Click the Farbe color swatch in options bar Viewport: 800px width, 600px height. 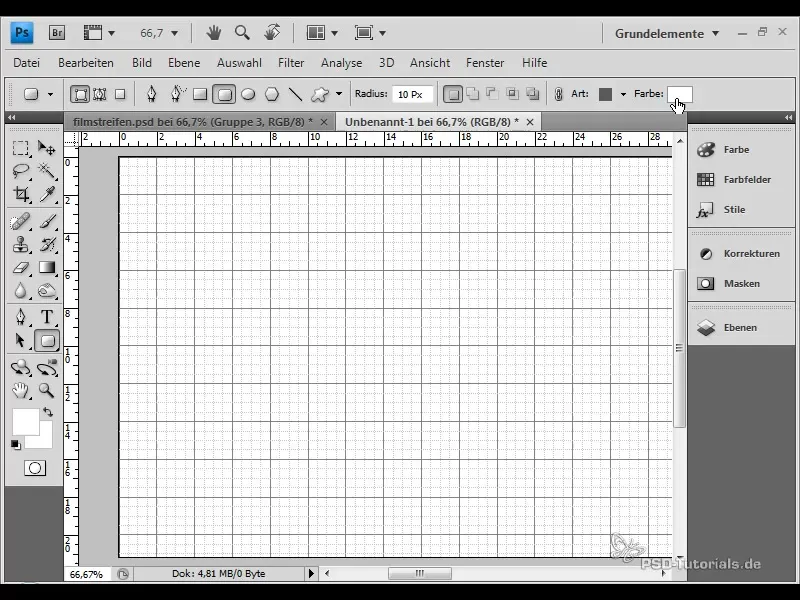tap(680, 94)
